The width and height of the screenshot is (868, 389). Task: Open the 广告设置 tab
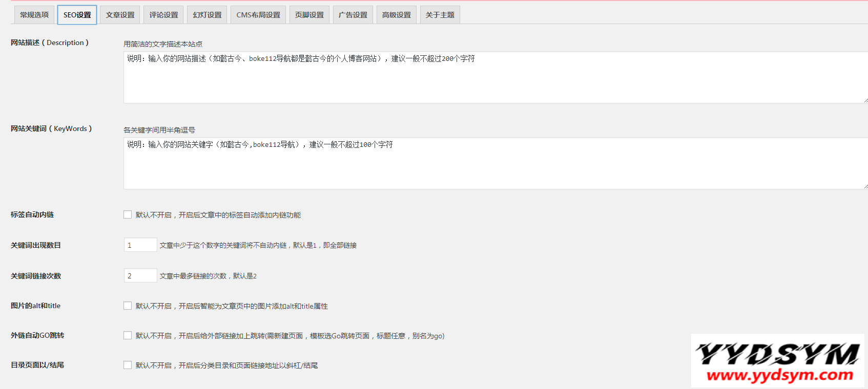[x=353, y=15]
